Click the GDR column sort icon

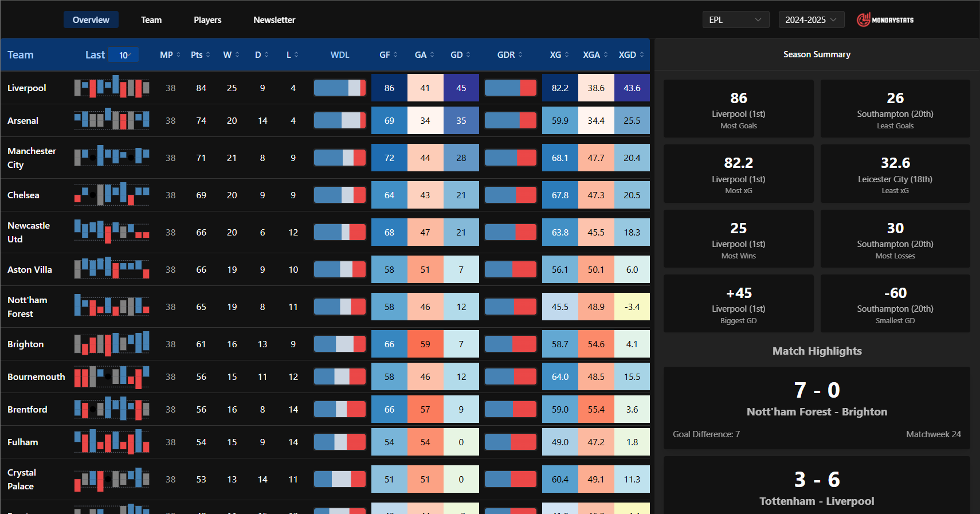point(520,55)
